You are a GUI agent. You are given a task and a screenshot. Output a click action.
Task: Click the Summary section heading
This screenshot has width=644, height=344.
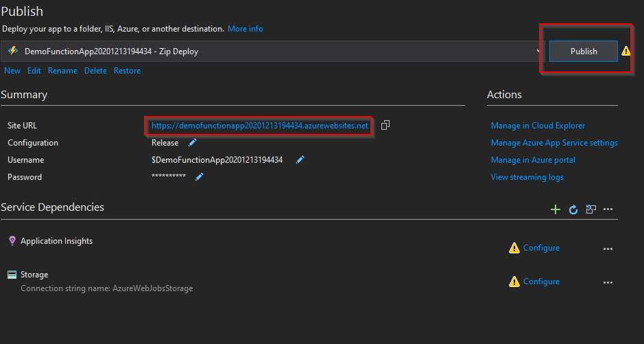pyautogui.click(x=24, y=95)
